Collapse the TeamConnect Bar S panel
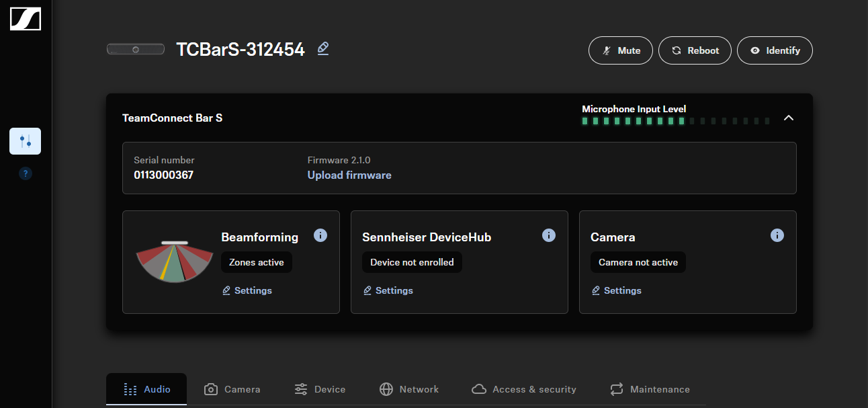 [x=789, y=118]
